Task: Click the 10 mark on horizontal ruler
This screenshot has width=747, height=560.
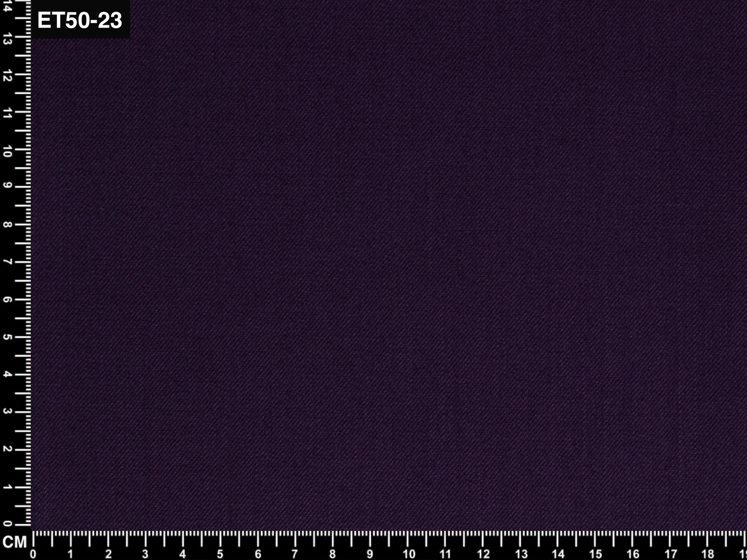Action: point(409,554)
